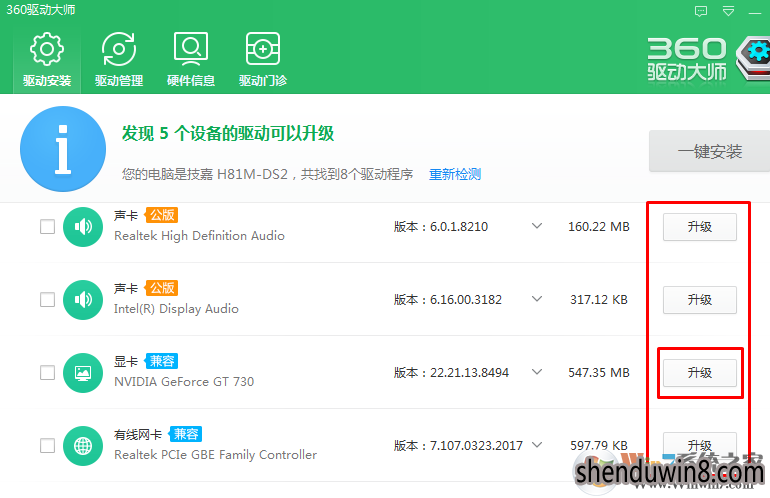Click the 有线网卡 category label
Screen dimensions: 770x498
[x=138, y=434]
